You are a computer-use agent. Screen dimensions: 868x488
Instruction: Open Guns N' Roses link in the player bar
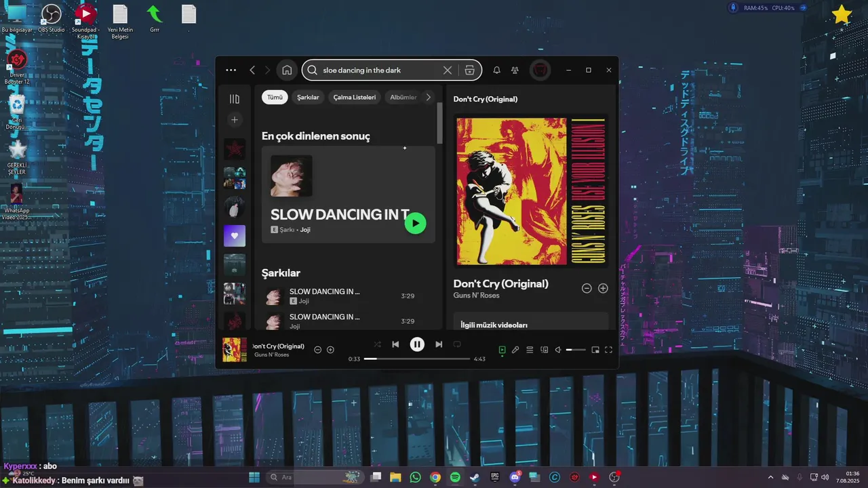click(271, 355)
